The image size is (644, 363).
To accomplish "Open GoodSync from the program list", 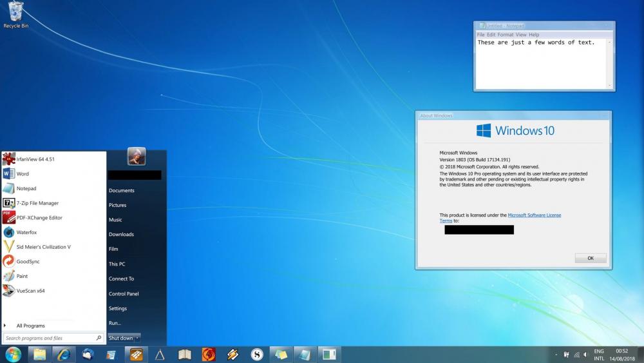I will (x=28, y=262).
